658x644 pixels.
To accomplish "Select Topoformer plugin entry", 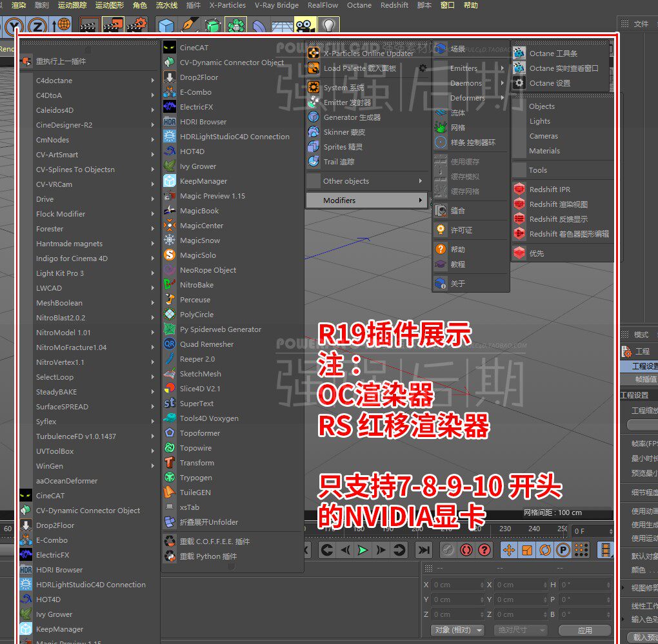I will [x=233, y=433].
